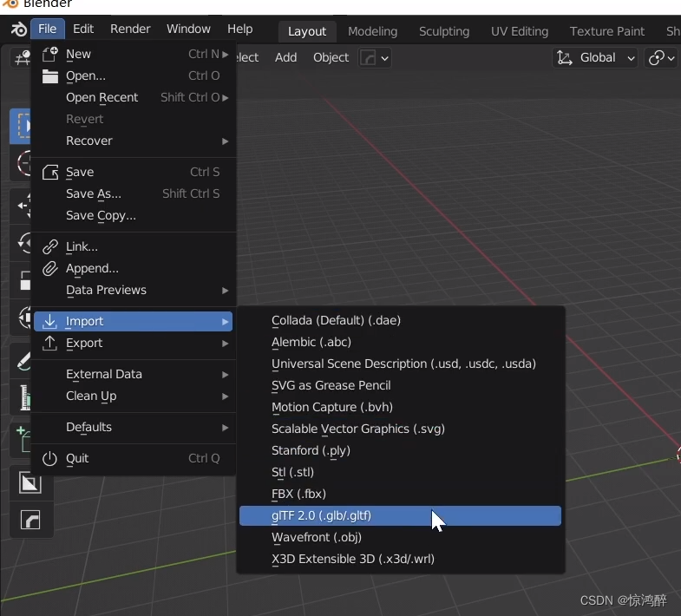Import Scalable Vector Graphics (.svg)
Image resolution: width=681 pixels, height=616 pixels.
[400, 429]
